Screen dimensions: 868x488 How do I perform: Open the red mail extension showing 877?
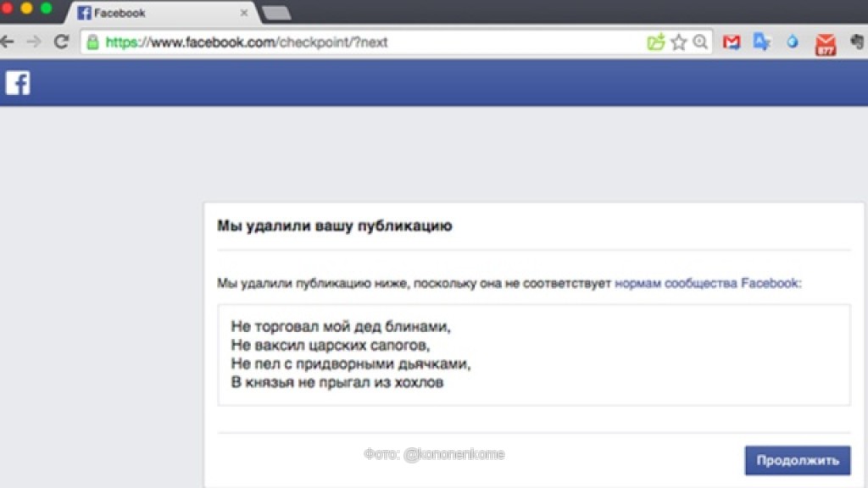(825, 43)
